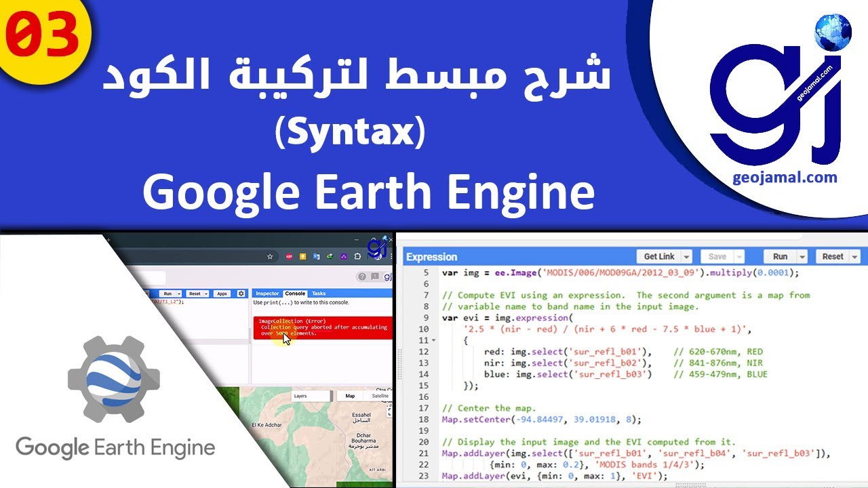Open Reset dropdown arrow in Expression panel

coord(854,257)
